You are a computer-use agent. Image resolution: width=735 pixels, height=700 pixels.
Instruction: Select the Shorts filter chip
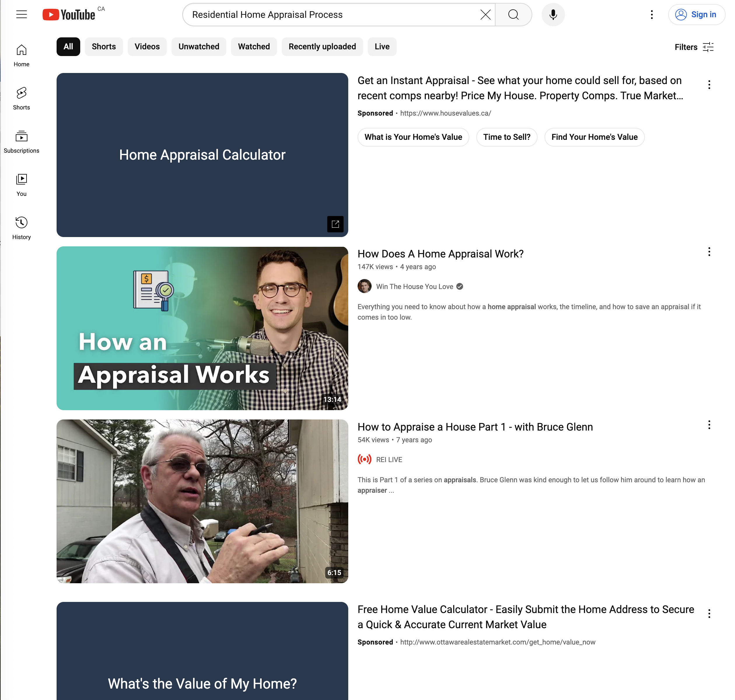(x=104, y=47)
